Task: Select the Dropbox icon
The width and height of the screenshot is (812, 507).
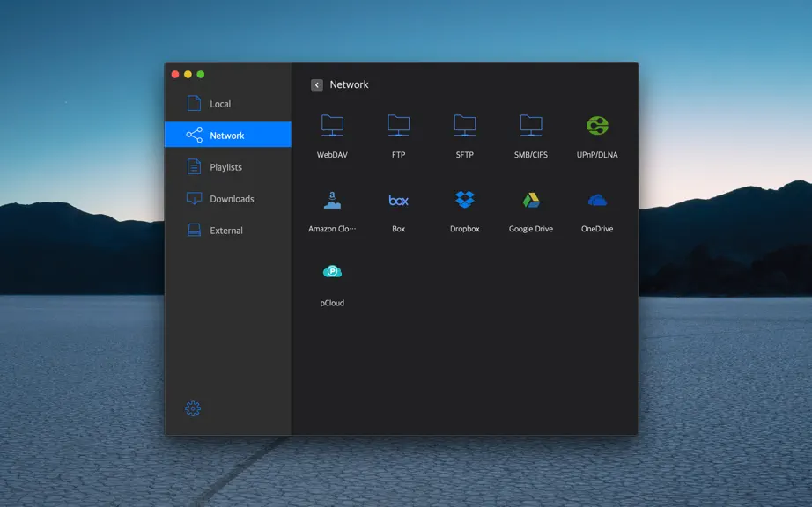Action: (464, 199)
